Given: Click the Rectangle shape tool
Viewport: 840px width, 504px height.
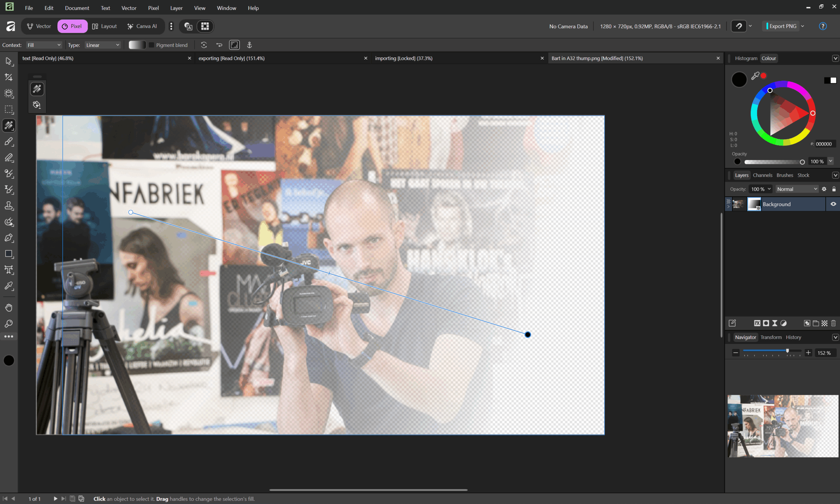Looking at the screenshot, I should click(x=9, y=254).
